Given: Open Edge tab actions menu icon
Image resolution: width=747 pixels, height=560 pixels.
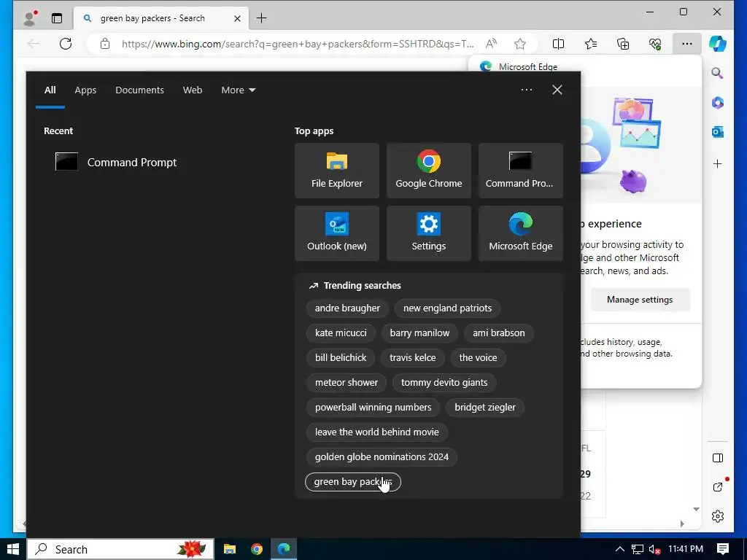Looking at the screenshot, I should pos(57,18).
